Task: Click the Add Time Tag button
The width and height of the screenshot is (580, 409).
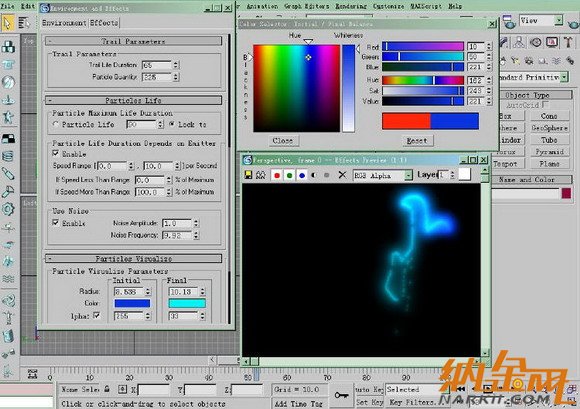Action: pyautogui.click(x=299, y=403)
